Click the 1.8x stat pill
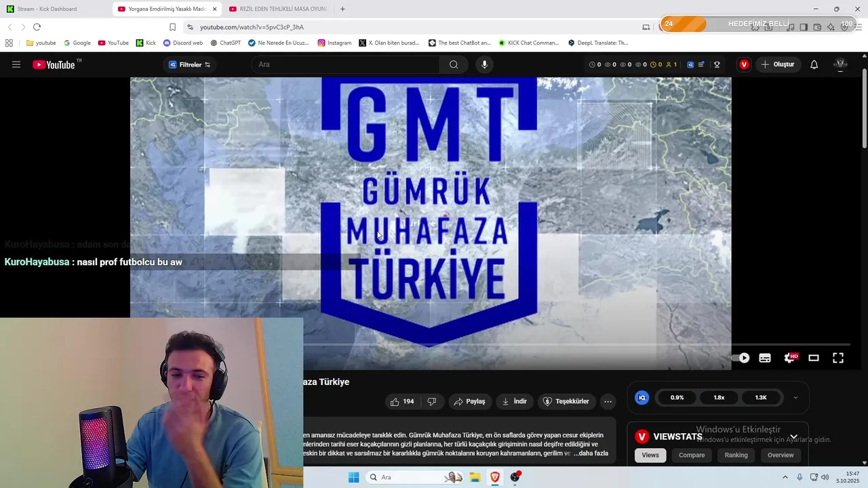The image size is (868, 488). (x=719, y=398)
